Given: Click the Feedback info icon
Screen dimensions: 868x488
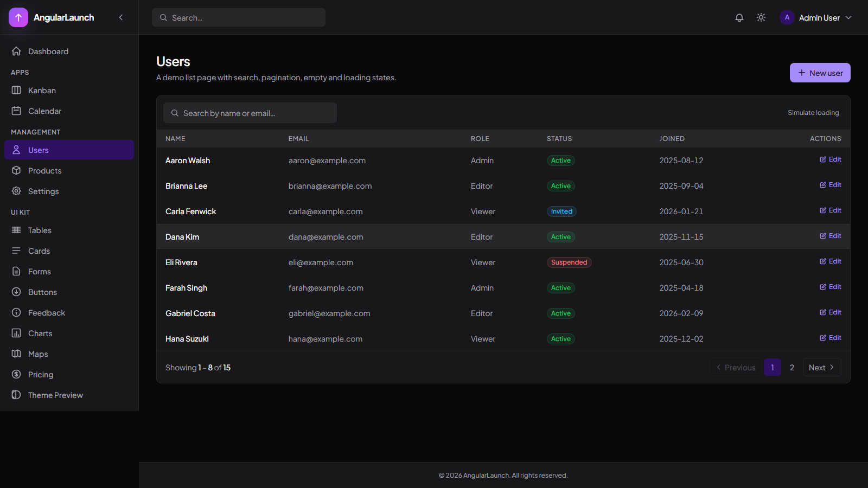Looking at the screenshot, I should tap(16, 313).
